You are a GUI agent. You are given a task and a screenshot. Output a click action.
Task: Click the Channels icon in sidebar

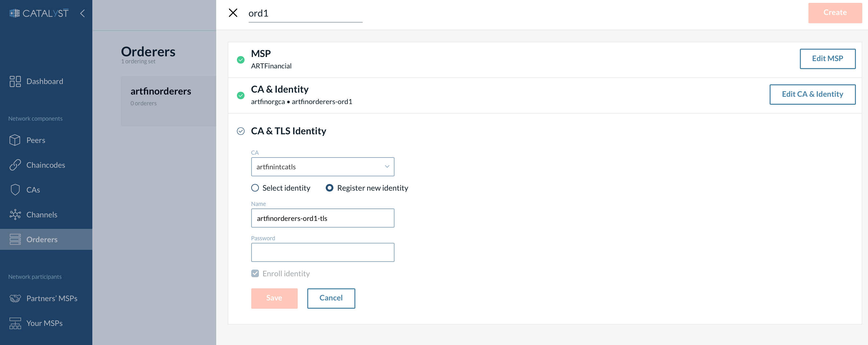pos(15,215)
